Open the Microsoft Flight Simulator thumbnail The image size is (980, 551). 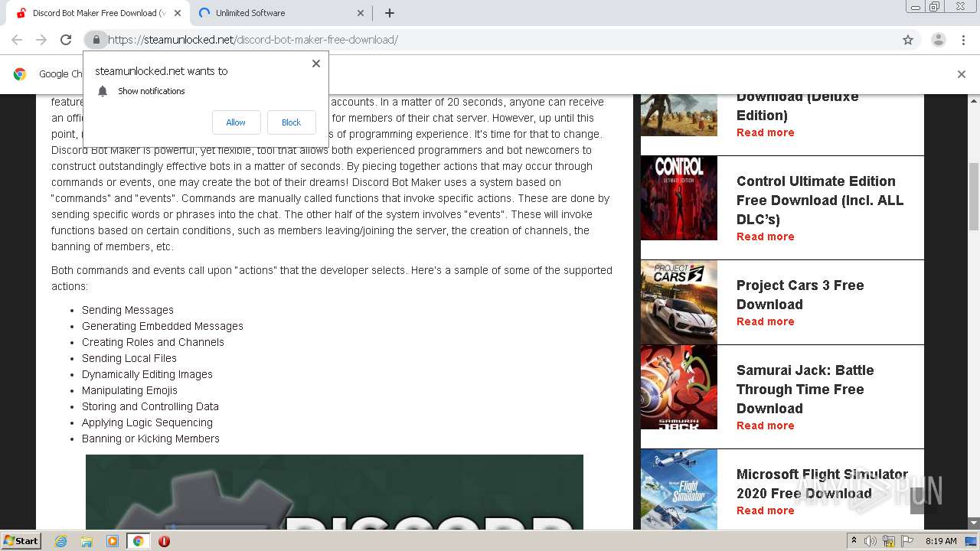(679, 489)
